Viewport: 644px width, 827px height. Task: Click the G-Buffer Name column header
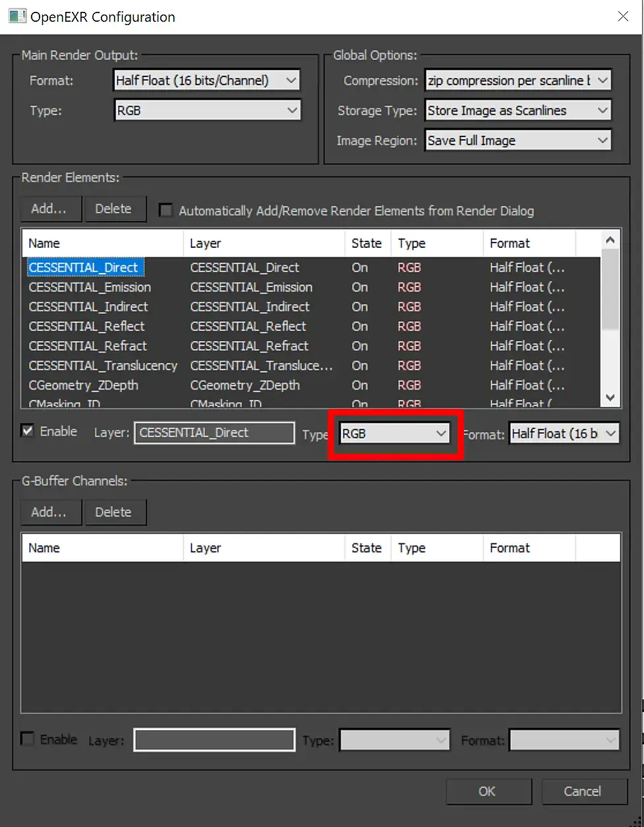[102, 548]
